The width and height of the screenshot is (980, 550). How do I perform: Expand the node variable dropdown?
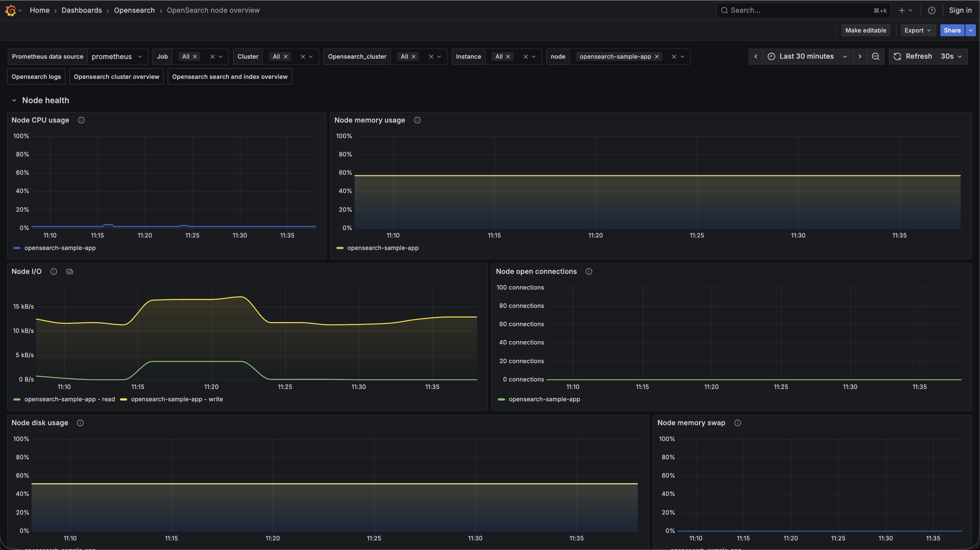coord(682,57)
